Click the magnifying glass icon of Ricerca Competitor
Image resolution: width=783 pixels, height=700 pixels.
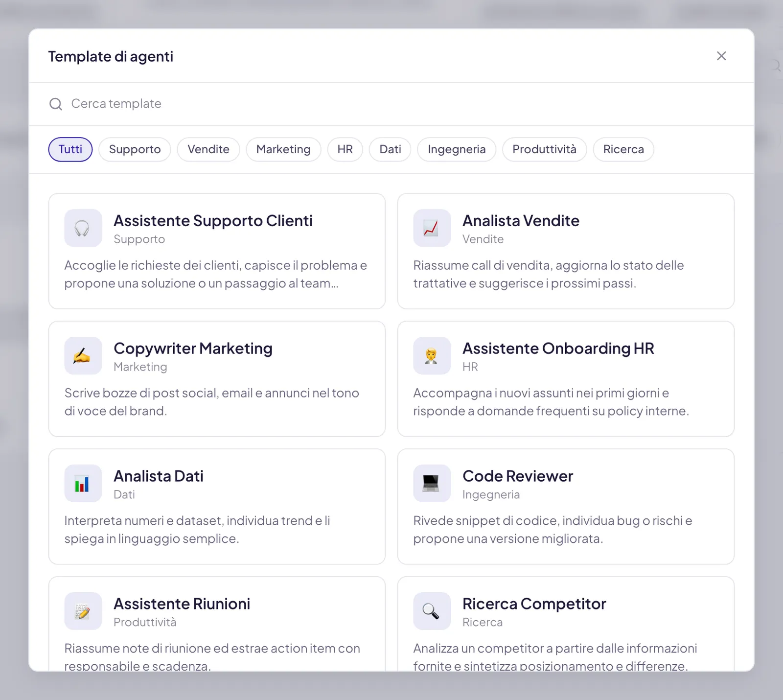tap(432, 611)
